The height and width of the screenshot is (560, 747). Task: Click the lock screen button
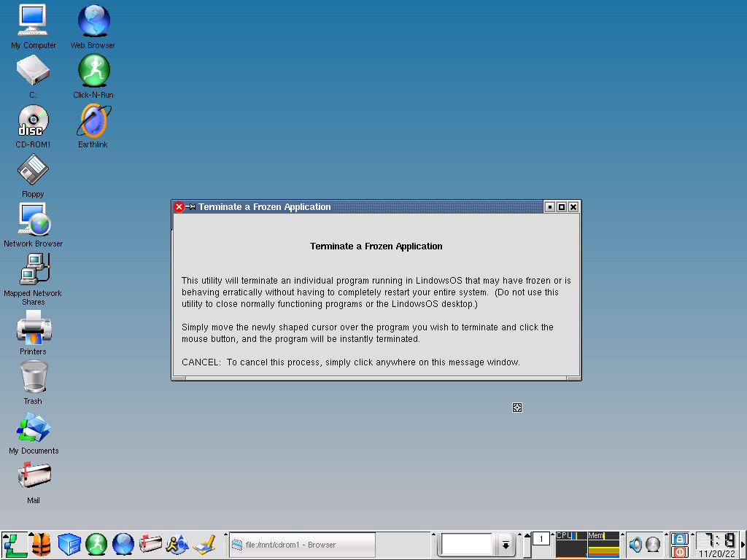coord(680,538)
